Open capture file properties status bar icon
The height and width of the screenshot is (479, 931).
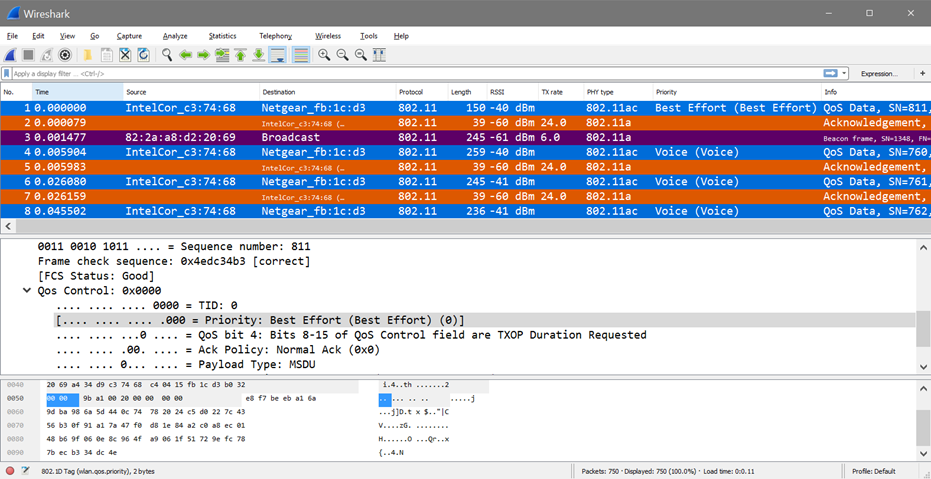(26, 471)
